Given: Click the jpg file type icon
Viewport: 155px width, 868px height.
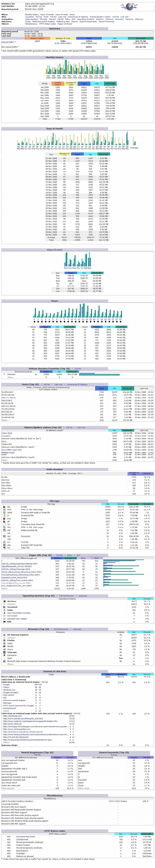Looking at the screenshot, I should click(4, 507).
